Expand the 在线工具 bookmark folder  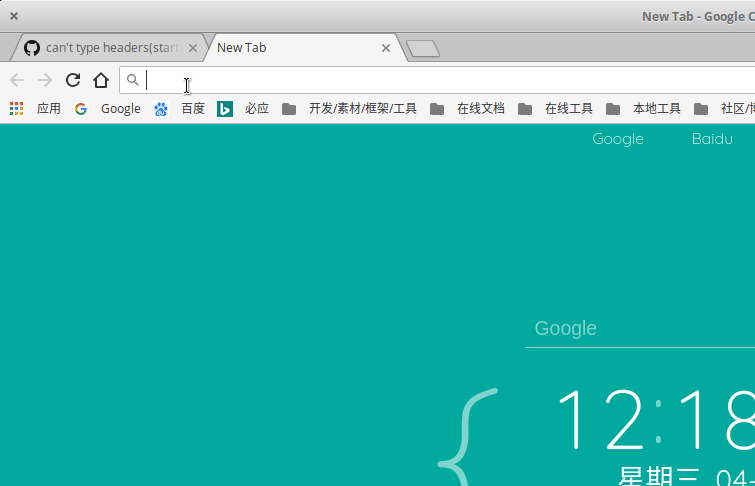(x=555, y=109)
